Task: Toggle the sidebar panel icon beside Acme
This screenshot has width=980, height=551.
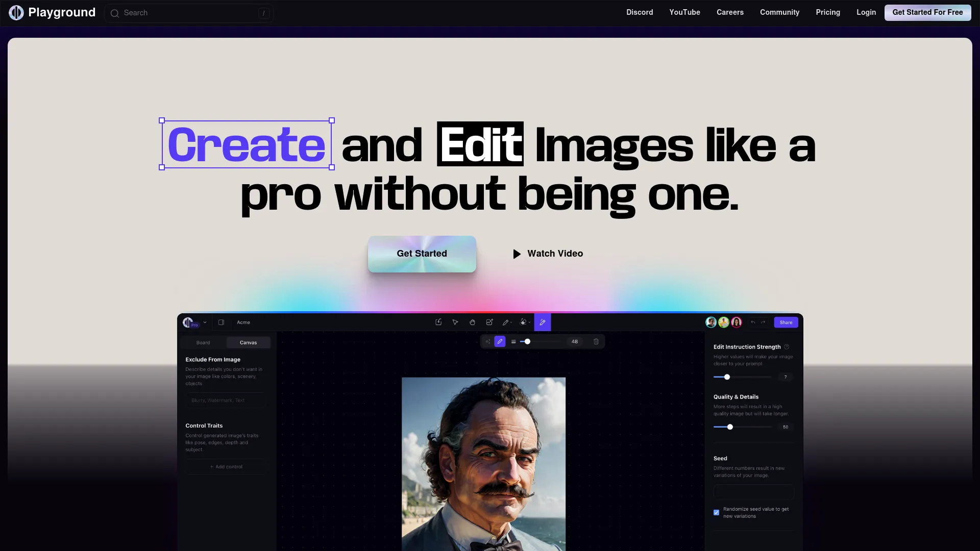Action: (x=221, y=322)
